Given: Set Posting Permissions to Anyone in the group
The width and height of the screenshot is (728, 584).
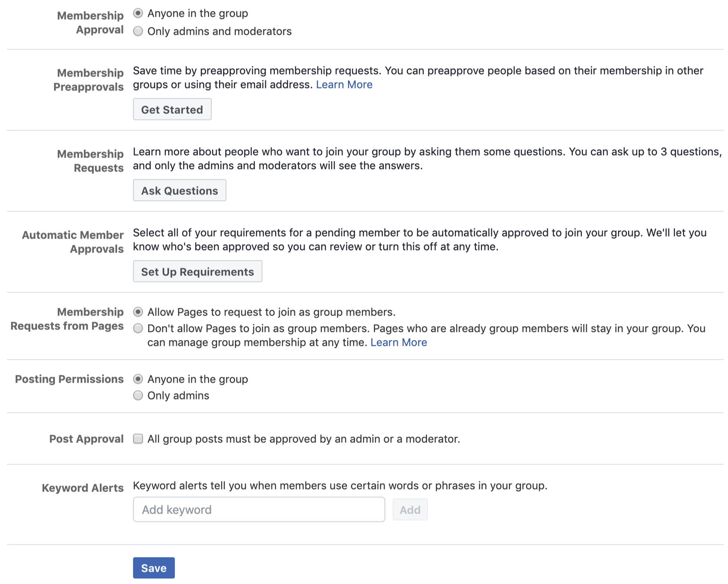Looking at the screenshot, I should [x=138, y=379].
